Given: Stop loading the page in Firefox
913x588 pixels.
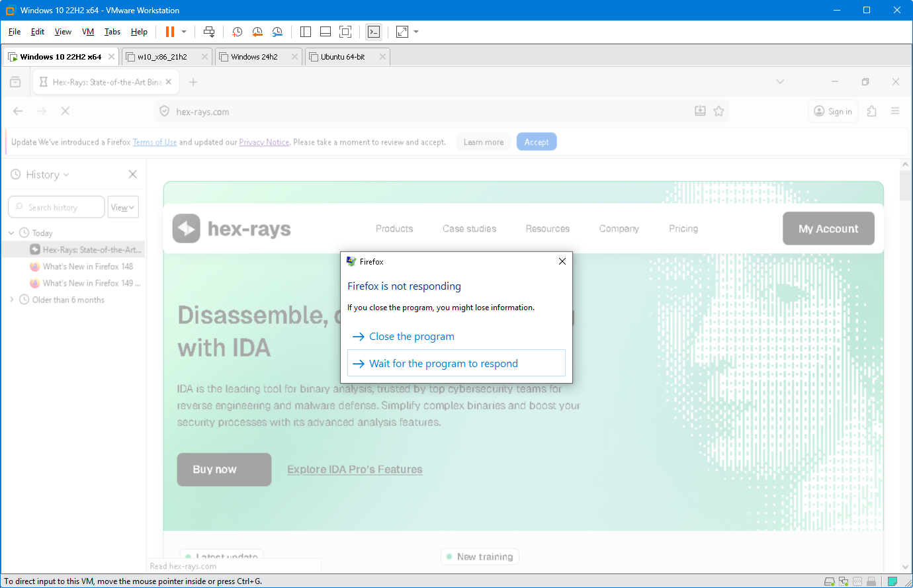Looking at the screenshot, I should coord(65,111).
